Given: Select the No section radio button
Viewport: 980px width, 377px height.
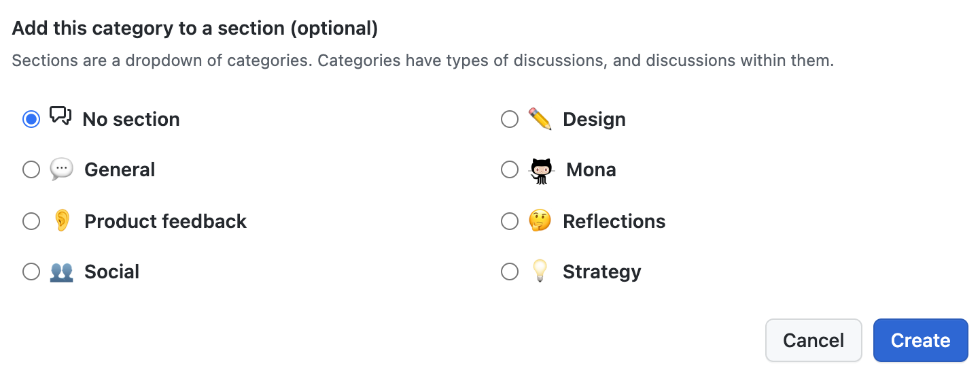Looking at the screenshot, I should [x=31, y=119].
